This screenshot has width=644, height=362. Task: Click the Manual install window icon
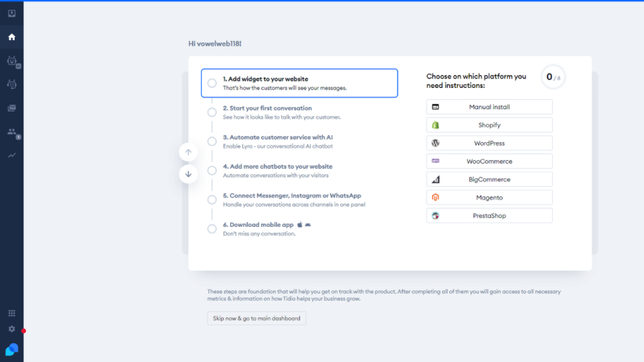(x=435, y=107)
